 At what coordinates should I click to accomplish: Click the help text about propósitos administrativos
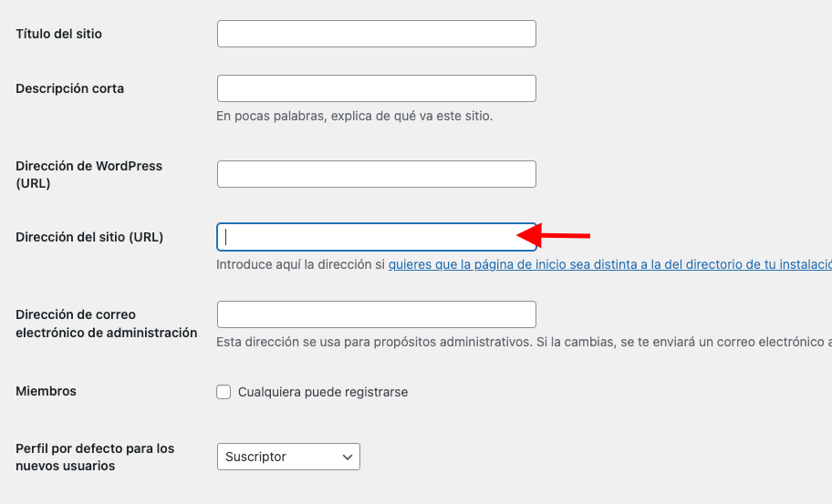(524, 342)
